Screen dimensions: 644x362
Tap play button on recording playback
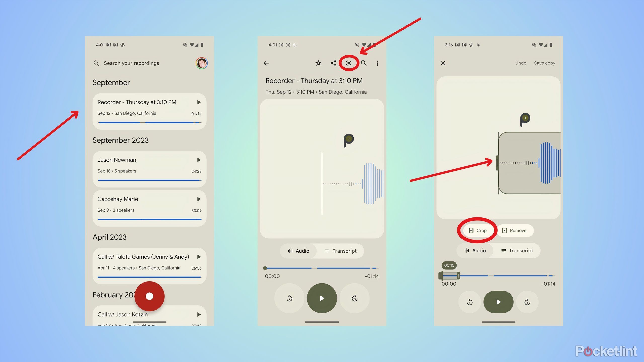321,298
